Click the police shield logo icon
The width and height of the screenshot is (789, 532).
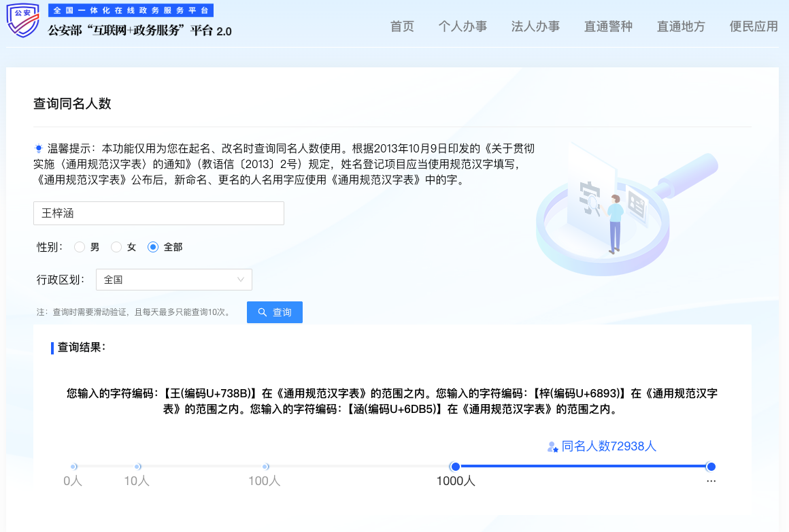[x=23, y=20]
